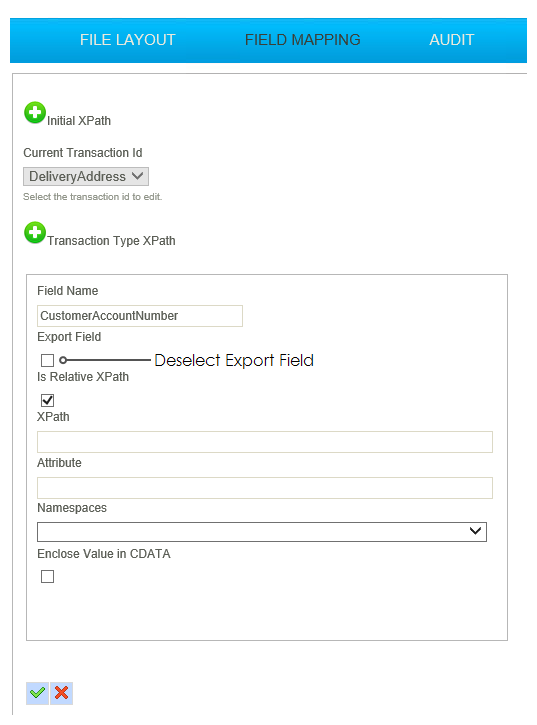
Task: Open the AUDIT tab
Action: point(451,40)
